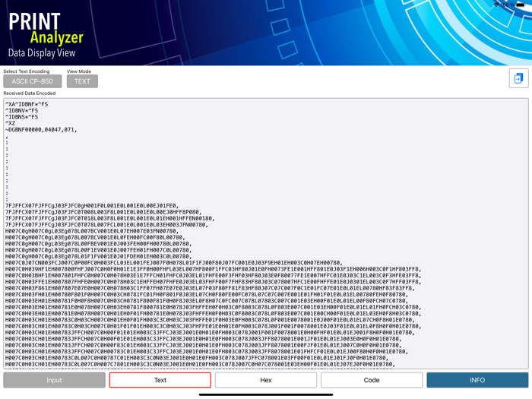The width and height of the screenshot is (532, 399).
Task: Toggle the TEXT view mode button
Action: click(x=82, y=81)
